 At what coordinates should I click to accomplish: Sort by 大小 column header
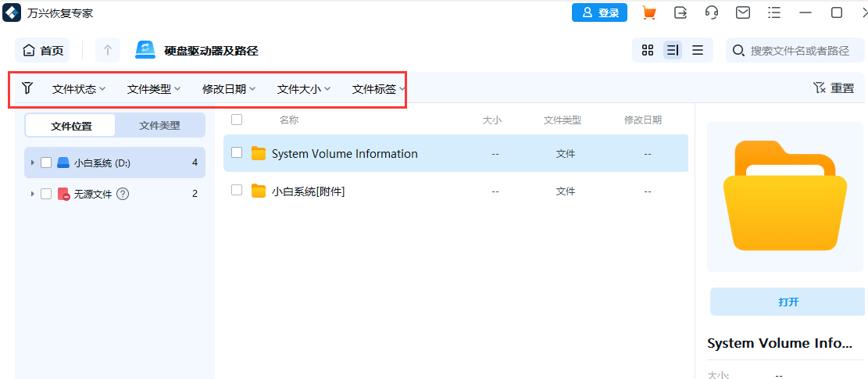pyautogui.click(x=491, y=120)
